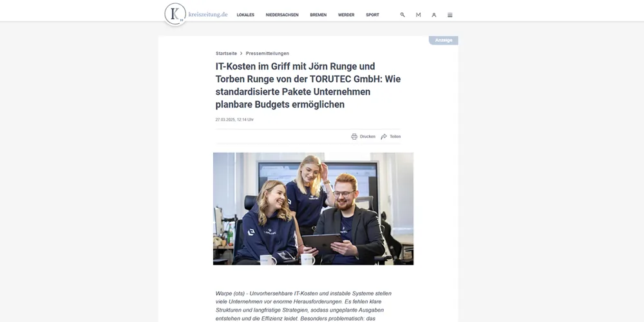Click the Drucken label

pyautogui.click(x=368, y=137)
